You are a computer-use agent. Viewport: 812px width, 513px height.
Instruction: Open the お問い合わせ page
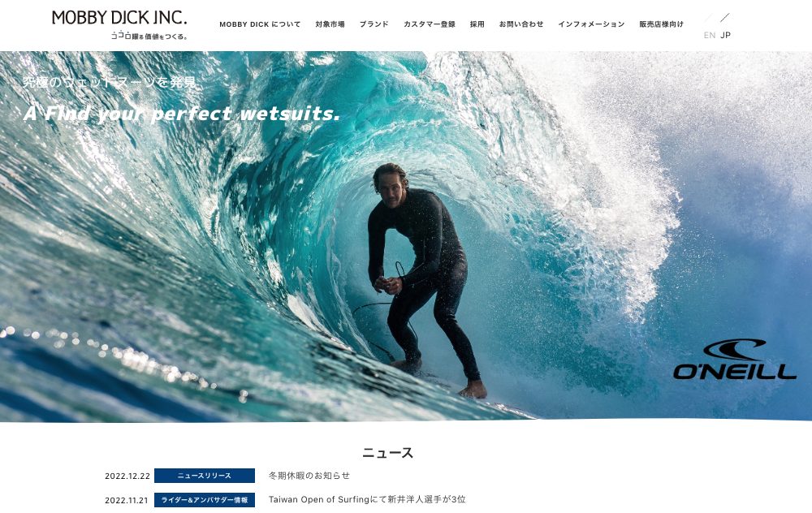[x=521, y=24]
